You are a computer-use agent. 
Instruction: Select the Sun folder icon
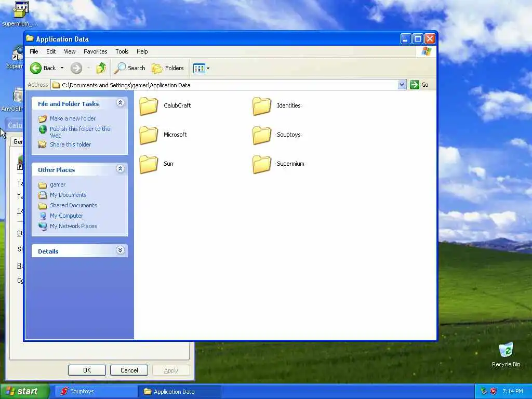point(149,164)
